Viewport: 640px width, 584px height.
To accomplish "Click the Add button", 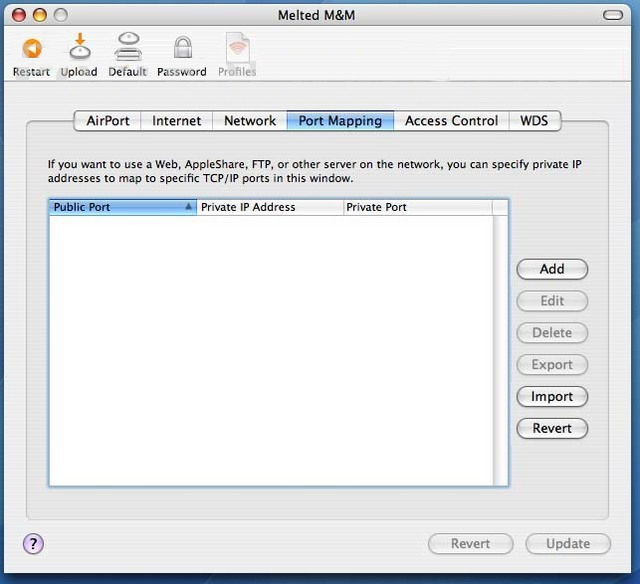I will coord(552,269).
